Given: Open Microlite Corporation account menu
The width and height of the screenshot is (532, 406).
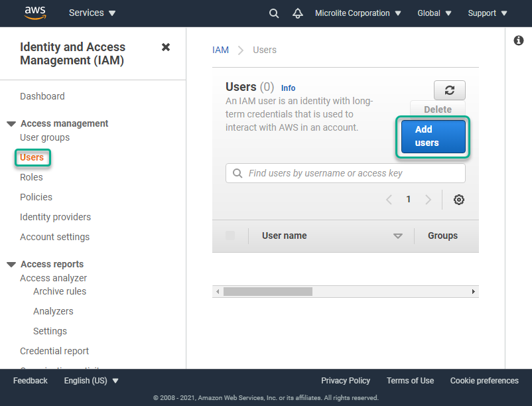Looking at the screenshot, I should click(x=358, y=13).
